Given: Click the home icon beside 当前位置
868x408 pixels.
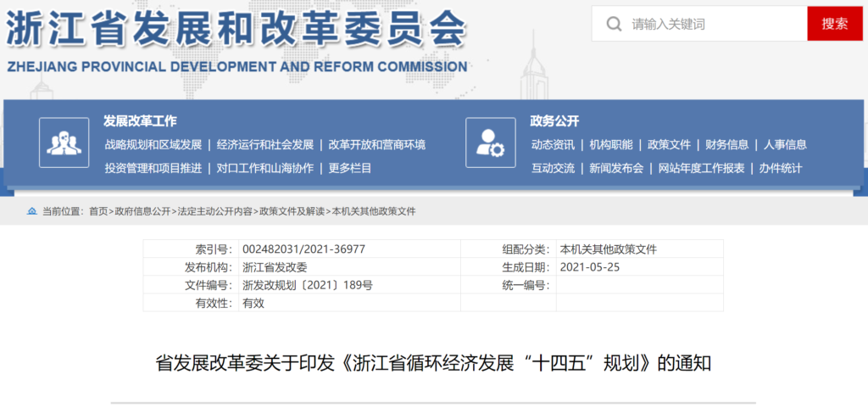Looking at the screenshot, I should click(33, 211).
